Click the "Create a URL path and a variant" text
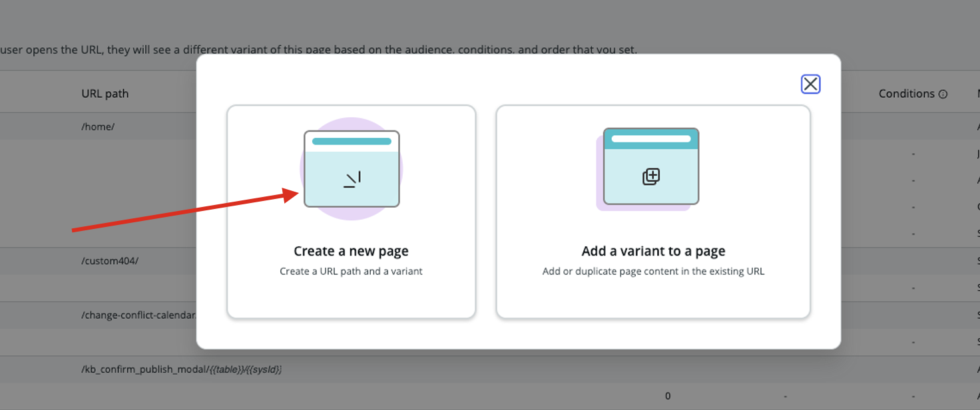980x410 pixels. pyautogui.click(x=351, y=272)
